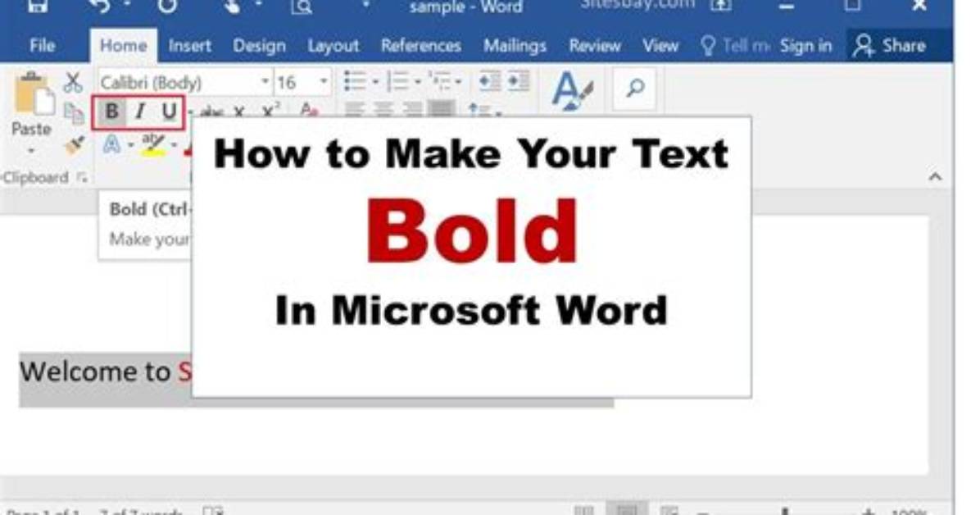Switch to the Review tab
The height and width of the screenshot is (515, 980).
click(x=594, y=46)
